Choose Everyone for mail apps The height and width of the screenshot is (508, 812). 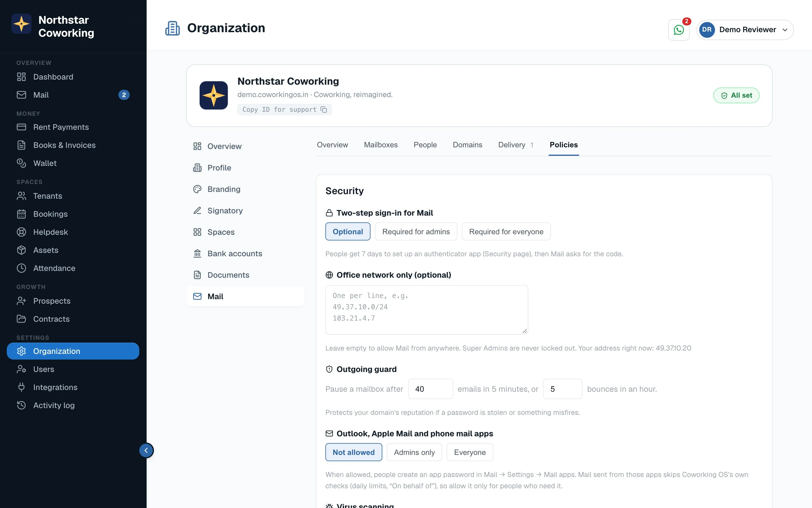(x=470, y=452)
